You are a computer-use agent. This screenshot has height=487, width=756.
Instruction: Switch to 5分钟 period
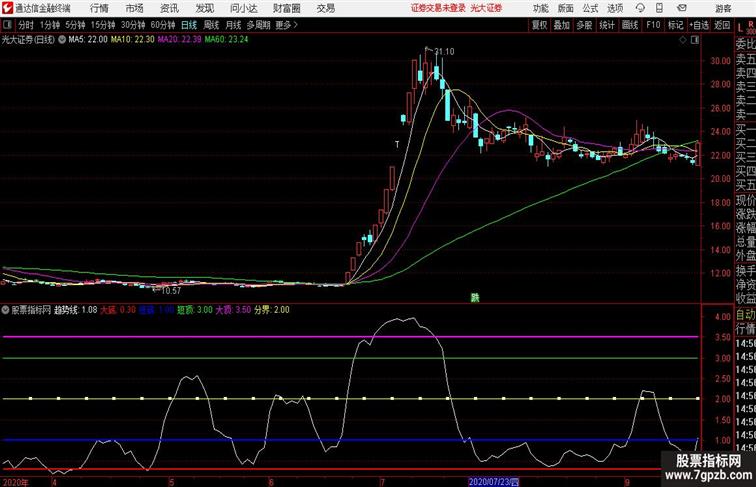(x=75, y=25)
